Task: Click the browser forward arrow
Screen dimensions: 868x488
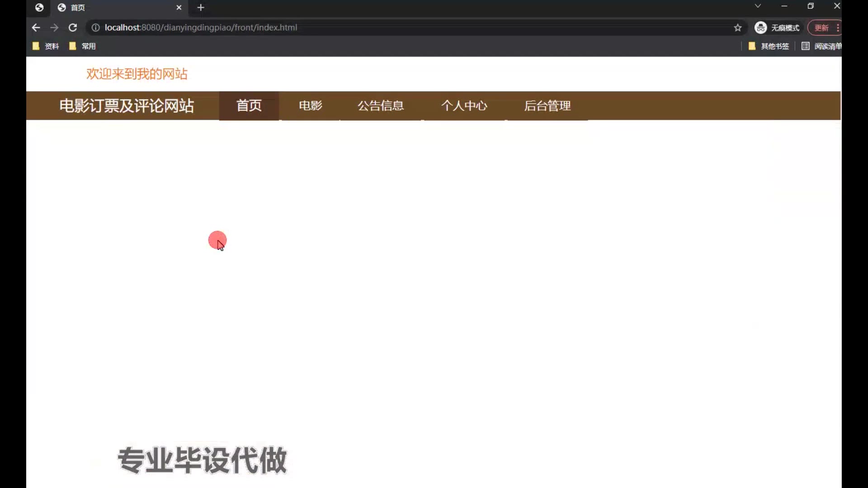Action: (54, 28)
